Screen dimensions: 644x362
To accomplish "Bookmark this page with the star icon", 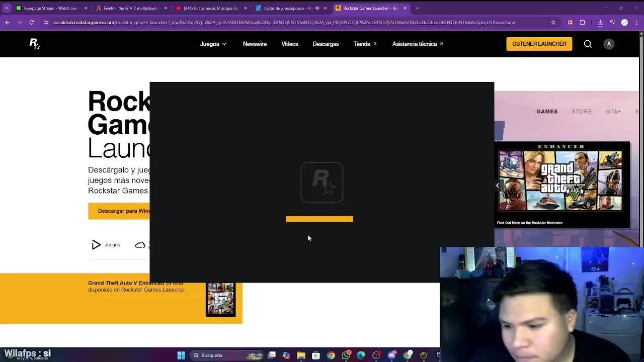I will coord(553,22).
